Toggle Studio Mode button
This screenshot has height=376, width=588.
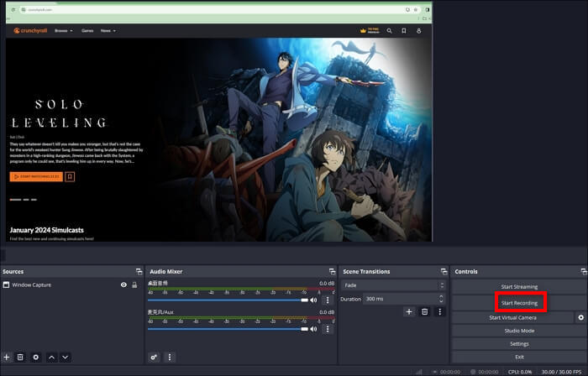tap(519, 331)
